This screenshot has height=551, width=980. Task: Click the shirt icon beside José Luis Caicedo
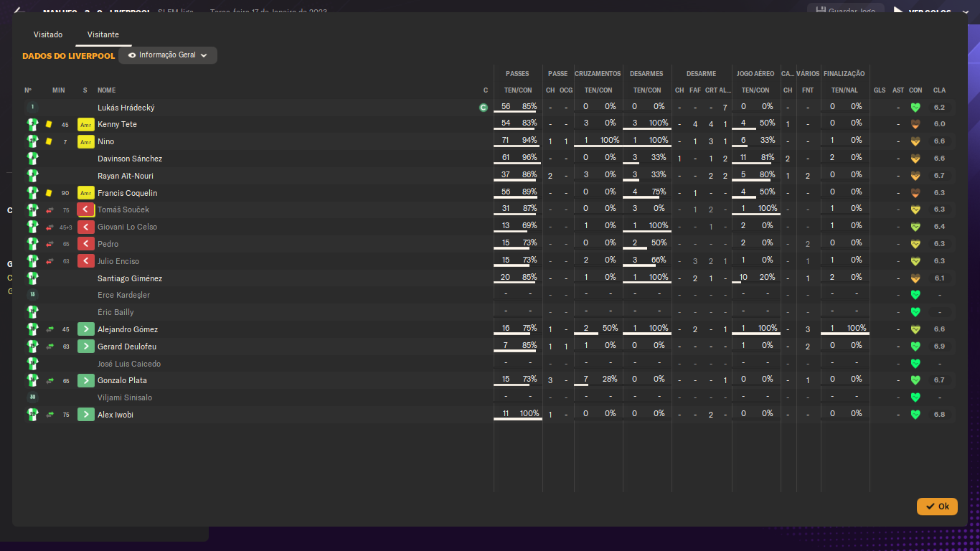pos(32,364)
